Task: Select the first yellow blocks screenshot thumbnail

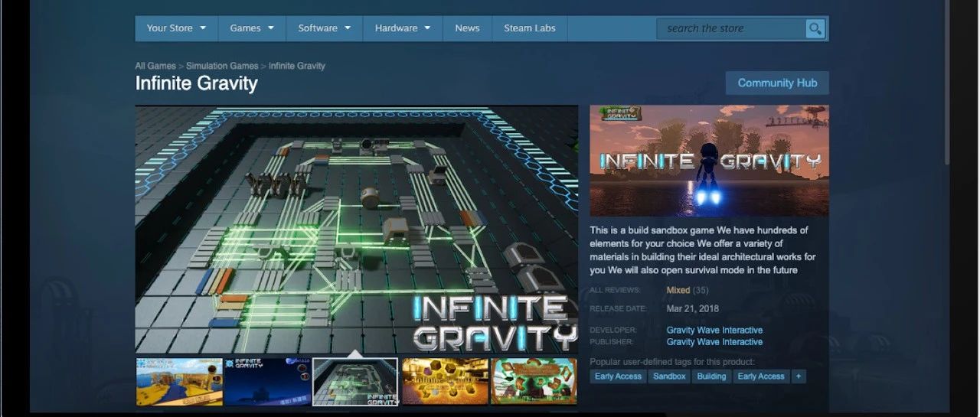Action: click(x=179, y=382)
